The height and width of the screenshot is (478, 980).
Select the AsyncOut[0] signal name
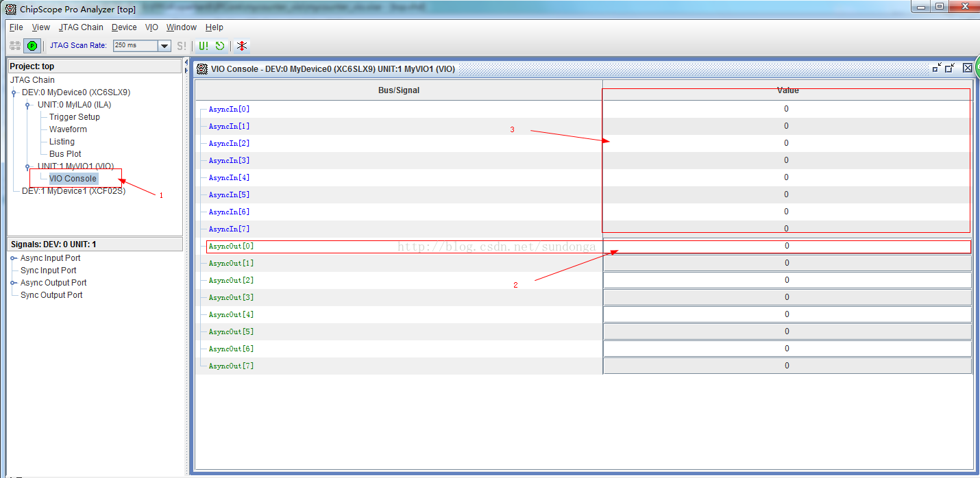pos(231,246)
